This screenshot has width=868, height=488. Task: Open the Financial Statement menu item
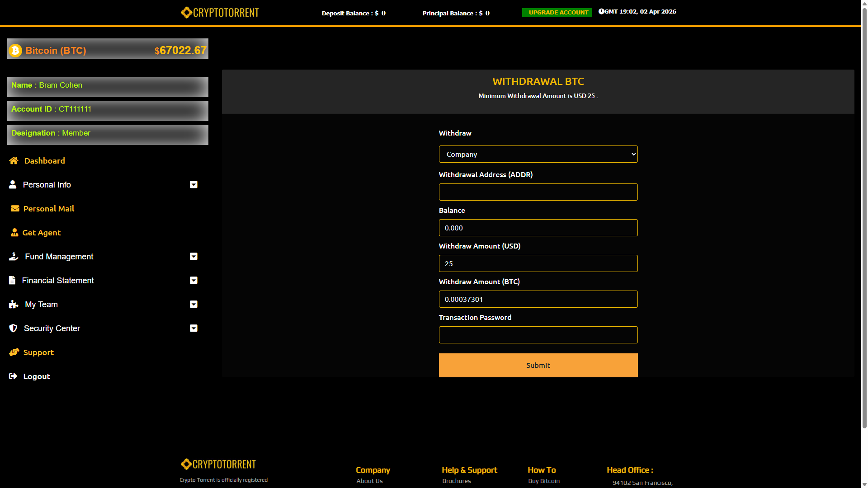coord(58,280)
